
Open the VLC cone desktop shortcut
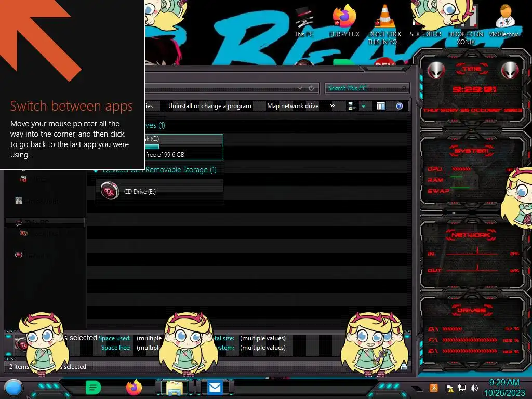pyautogui.click(x=384, y=24)
